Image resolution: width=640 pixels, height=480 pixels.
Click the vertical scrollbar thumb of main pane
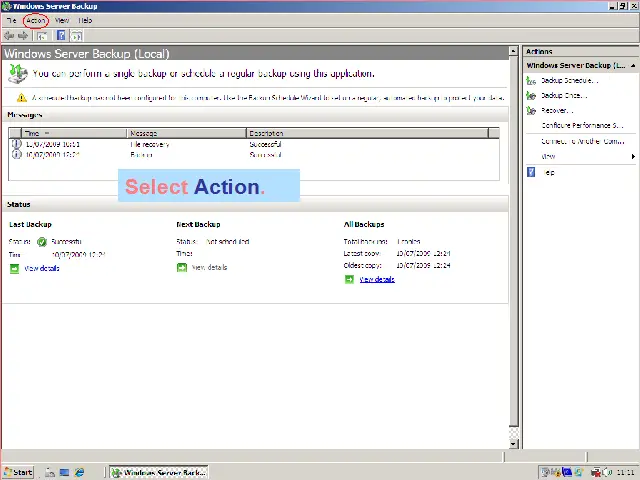514,241
